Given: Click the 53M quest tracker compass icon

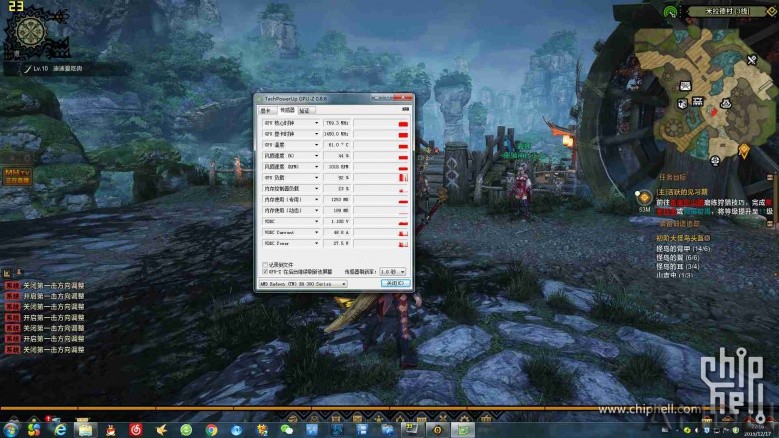Looking at the screenshot, I should pyautogui.click(x=644, y=198).
